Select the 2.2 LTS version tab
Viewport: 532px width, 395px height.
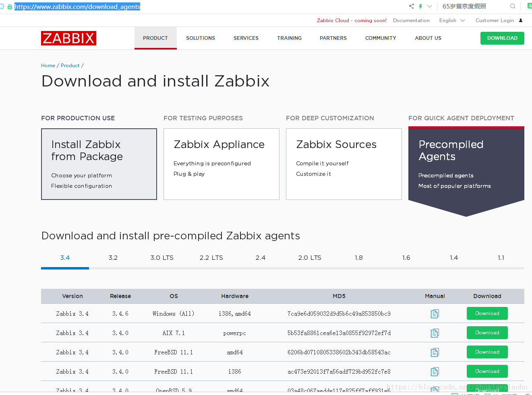point(211,258)
